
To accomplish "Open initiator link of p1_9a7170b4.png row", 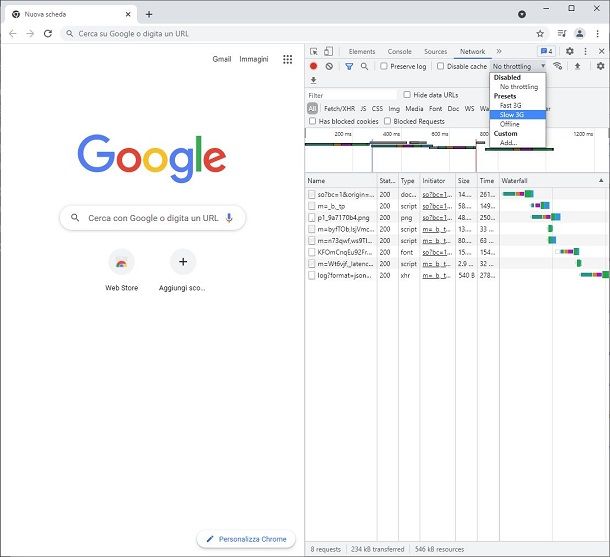I will point(437,217).
